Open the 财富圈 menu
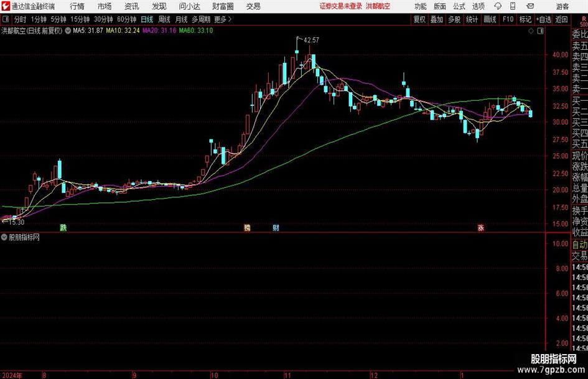The height and width of the screenshot is (379, 588). pyautogui.click(x=223, y=6)
